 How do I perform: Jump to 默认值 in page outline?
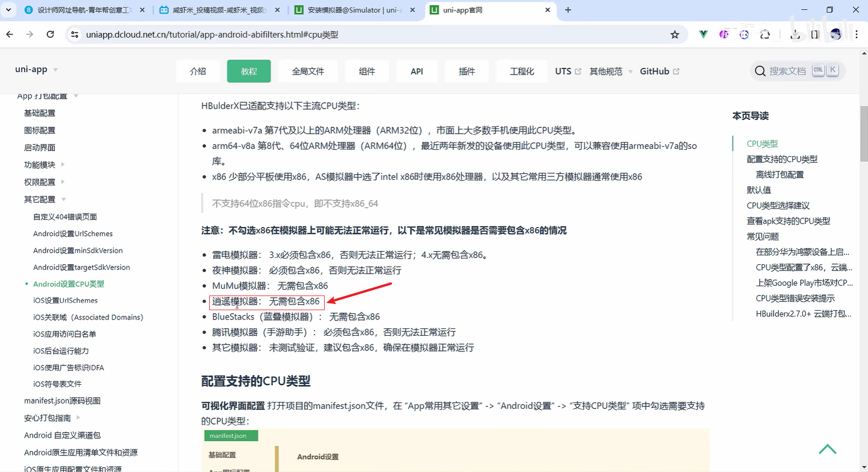[x=759, y=190]
